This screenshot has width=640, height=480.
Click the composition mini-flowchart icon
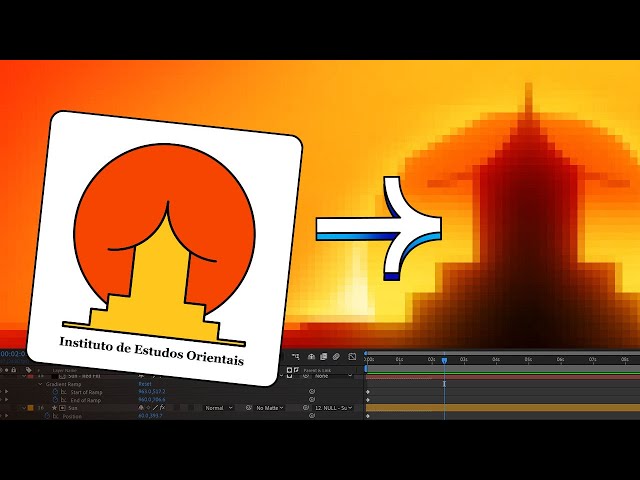pyautogui.click(x=296, y=357)
